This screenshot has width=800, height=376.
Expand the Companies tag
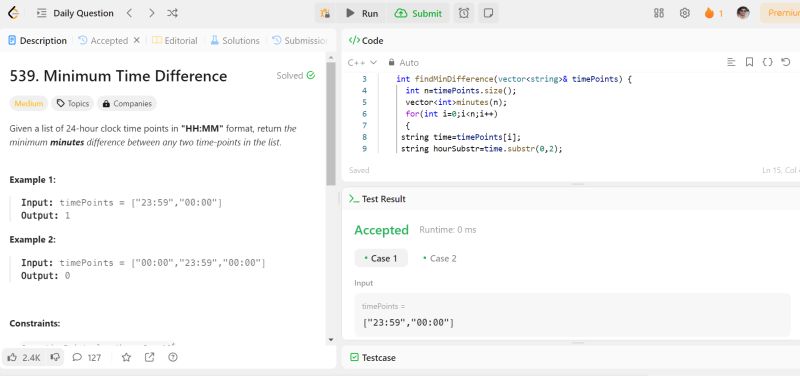pos(127,104)
